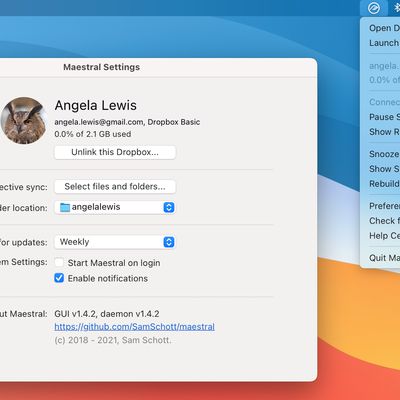
Task: Click the Maestral Settings window title
Action: pos(102,67)
